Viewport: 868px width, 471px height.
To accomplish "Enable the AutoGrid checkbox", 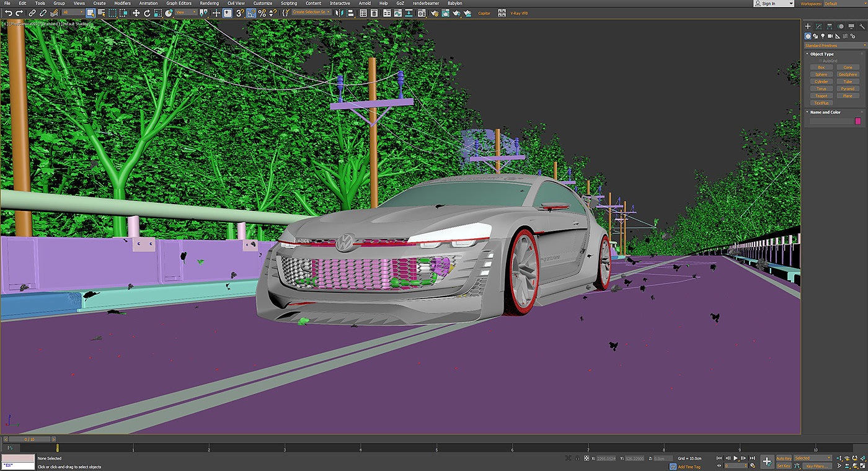I will point(820,61).
